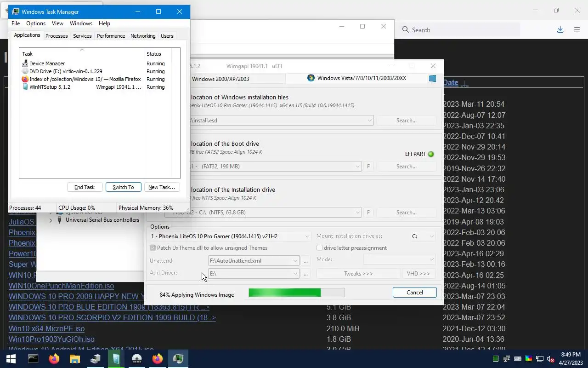Open Device Manager taskbar icon
The width and height of the screenshot is (588, 368).
[96, 359]
